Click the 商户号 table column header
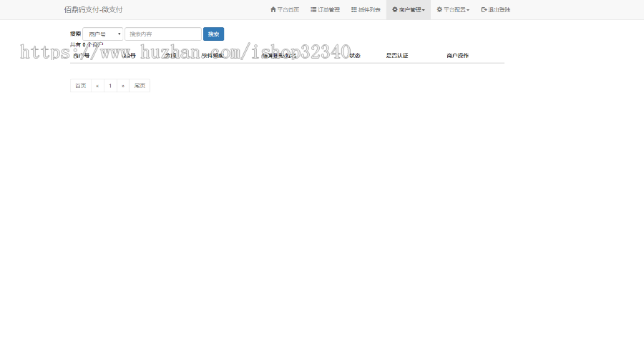The height and width of the screenshot is (362, 644). pyautogui.click(x=81, y=55)
